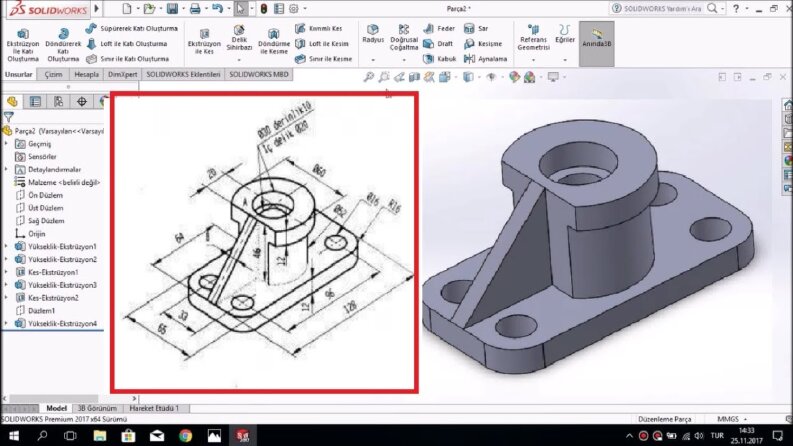Expand Yükseklik-Ekstrüzyon2 feature
793x446 pixels.
pos(6,259)
